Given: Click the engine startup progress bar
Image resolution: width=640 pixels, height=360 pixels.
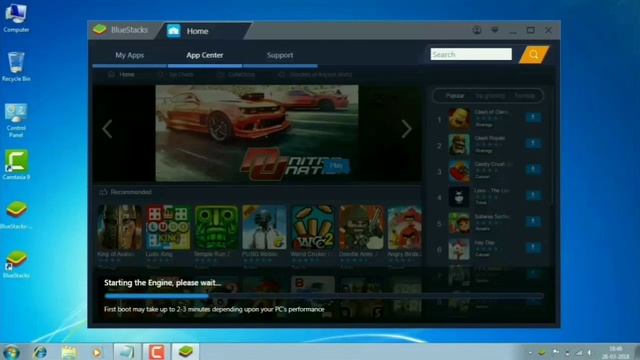Looking at the screenshot, I should (324, 296).
